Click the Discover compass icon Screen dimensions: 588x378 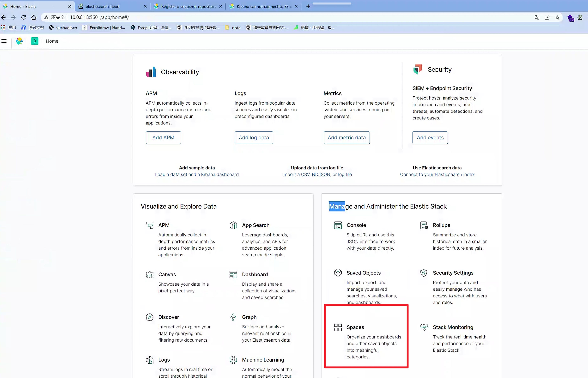(x=149, y=317)
